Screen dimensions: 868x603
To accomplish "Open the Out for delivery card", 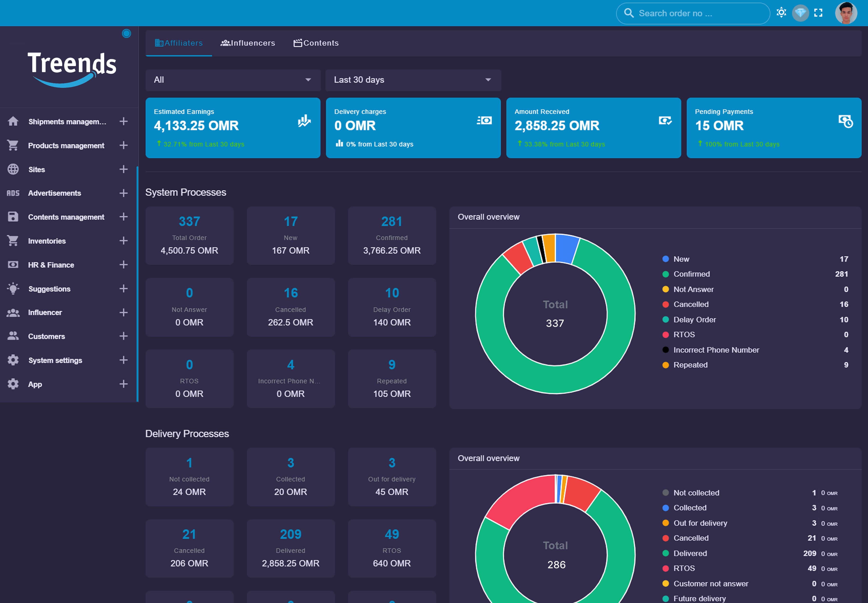I will pos(392,477).
